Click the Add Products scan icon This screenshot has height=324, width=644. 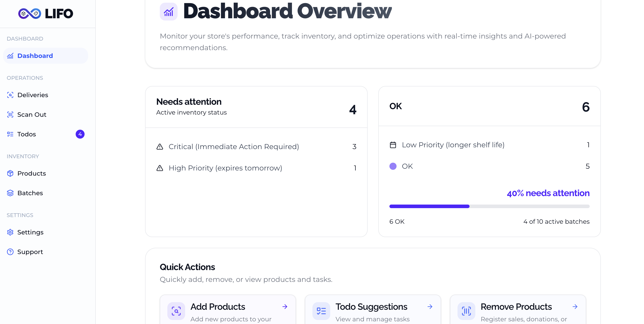click(176, 311)
